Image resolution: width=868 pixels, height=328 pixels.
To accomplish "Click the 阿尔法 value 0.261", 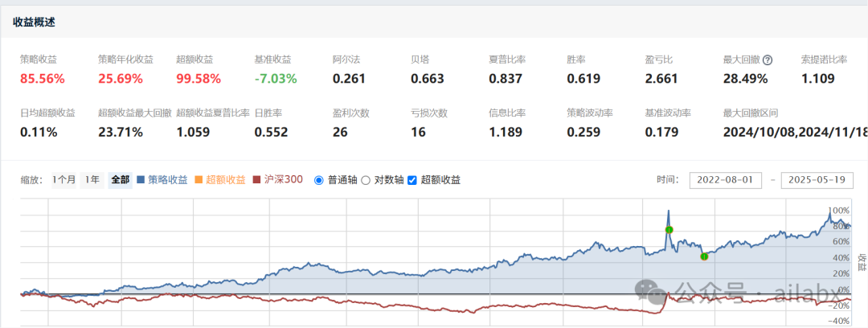I will click(x=350, y=79).
